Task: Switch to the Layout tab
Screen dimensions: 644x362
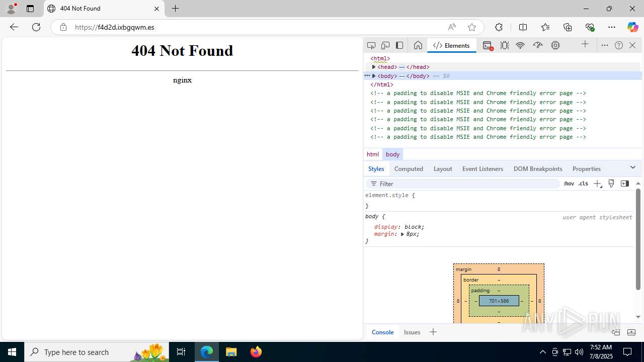Action: pos(443,169)
